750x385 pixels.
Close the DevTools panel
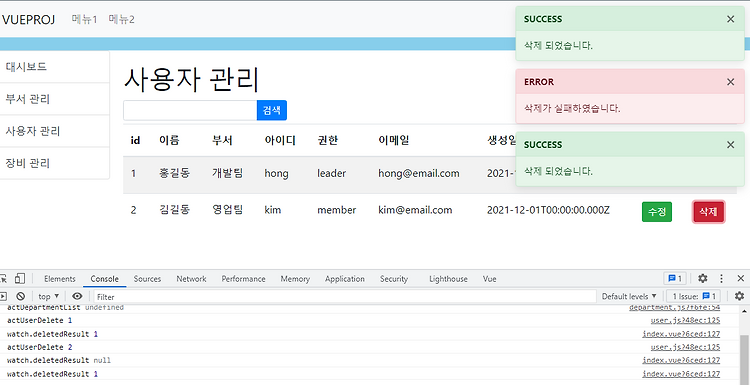pyautogui.click(x=740, y=278)
